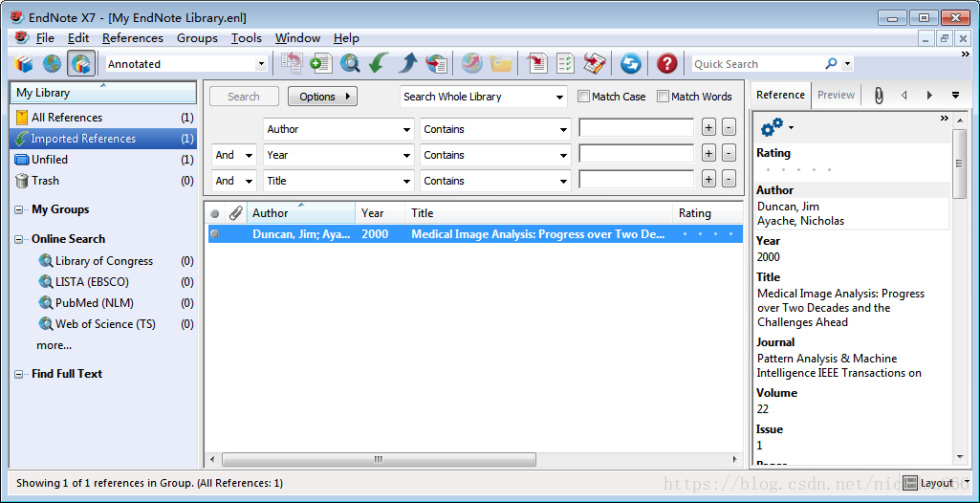This screenshot has width=980, height=503.
Task: Open the Tools menu
Action: [x=247, y=38]
